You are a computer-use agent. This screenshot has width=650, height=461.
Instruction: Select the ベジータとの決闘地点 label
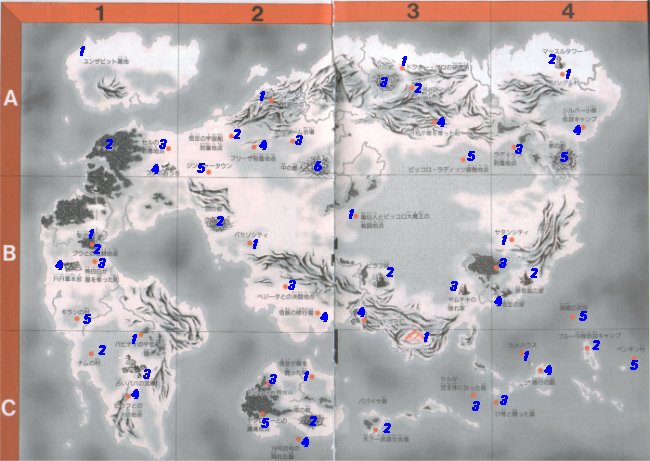286,297
